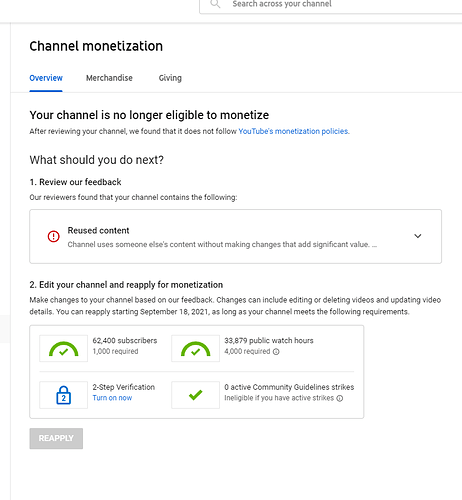Click the subscribers gauge check icon

(x=63, y=348)
